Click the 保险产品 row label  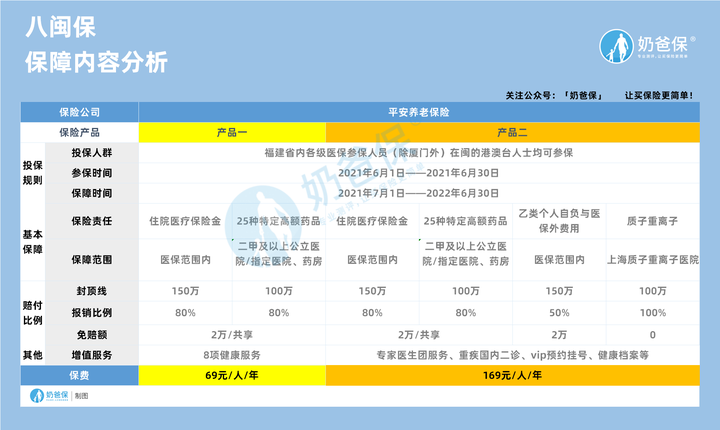[x=79, y=132]
